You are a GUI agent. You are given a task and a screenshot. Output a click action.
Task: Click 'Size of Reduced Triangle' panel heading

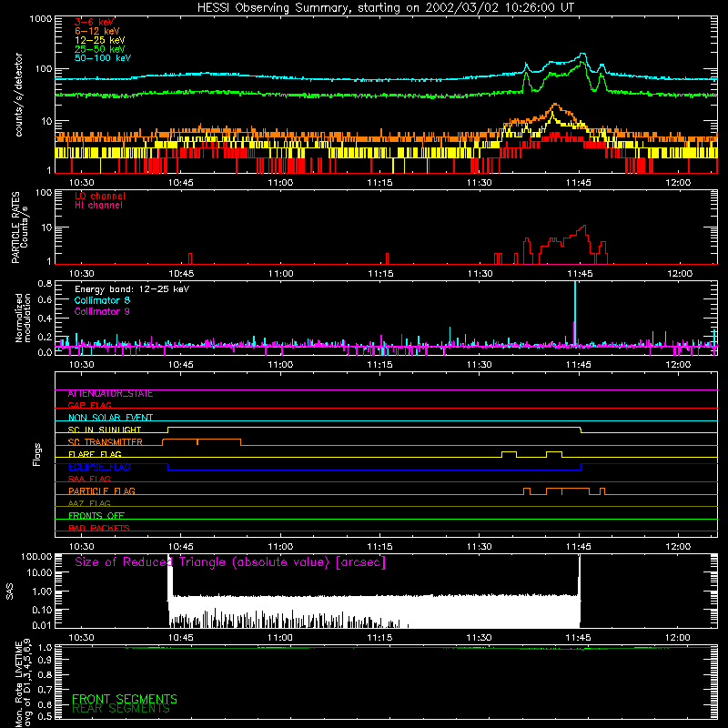tap(230, 562)
